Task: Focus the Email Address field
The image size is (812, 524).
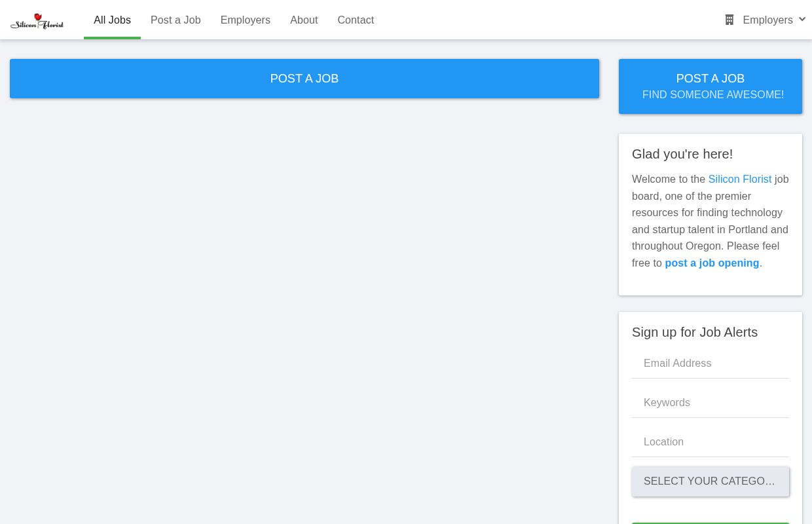Action: click(710, 364)
